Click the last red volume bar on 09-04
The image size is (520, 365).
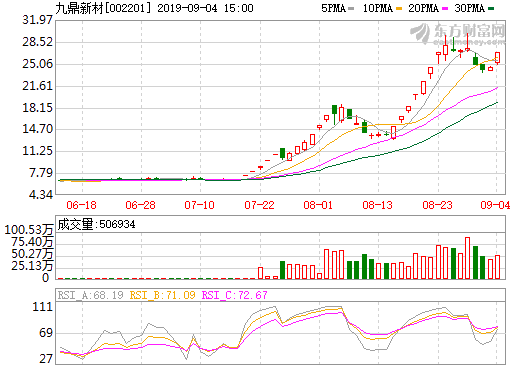[497, 267]
